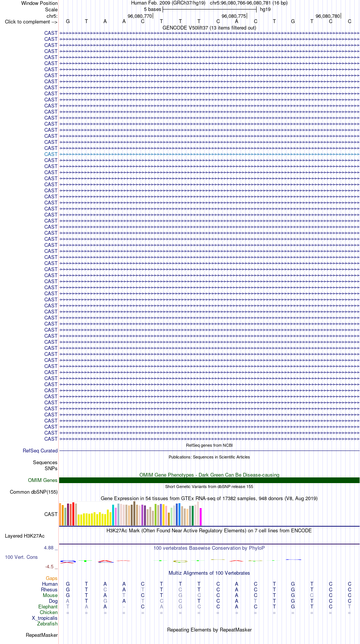Click the 'Scale' label

point(52,9)
